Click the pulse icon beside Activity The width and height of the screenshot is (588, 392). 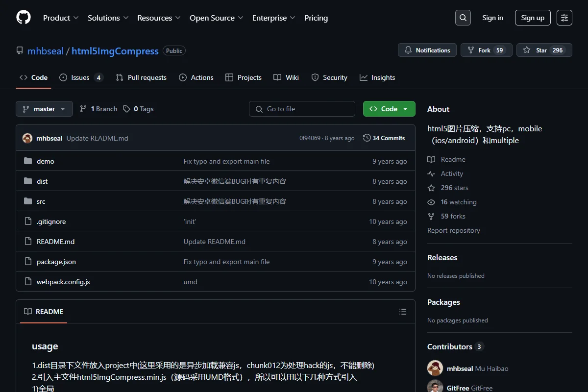pyautogui.click(x=431, y=173)
